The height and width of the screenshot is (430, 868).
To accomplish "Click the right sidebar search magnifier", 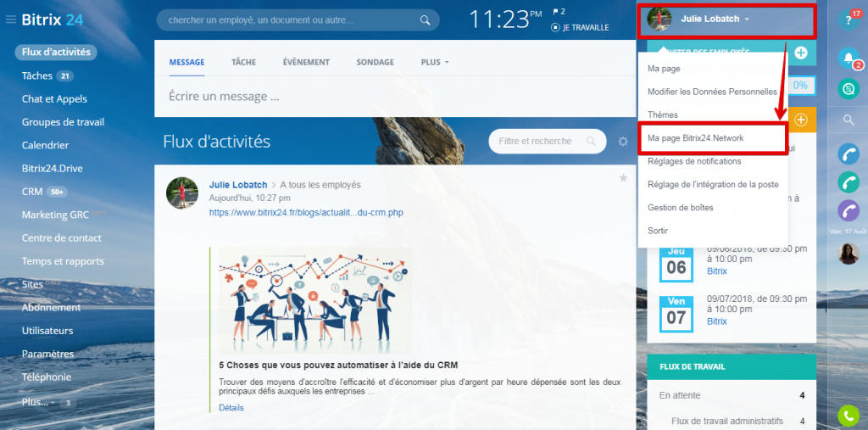I will pos(848,120).
